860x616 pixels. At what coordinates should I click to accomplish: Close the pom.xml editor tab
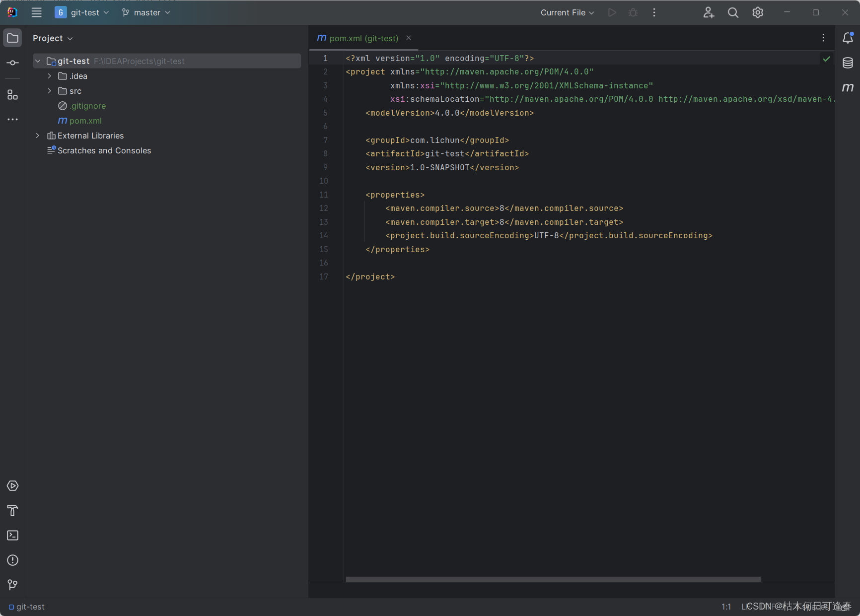point(409,38)
